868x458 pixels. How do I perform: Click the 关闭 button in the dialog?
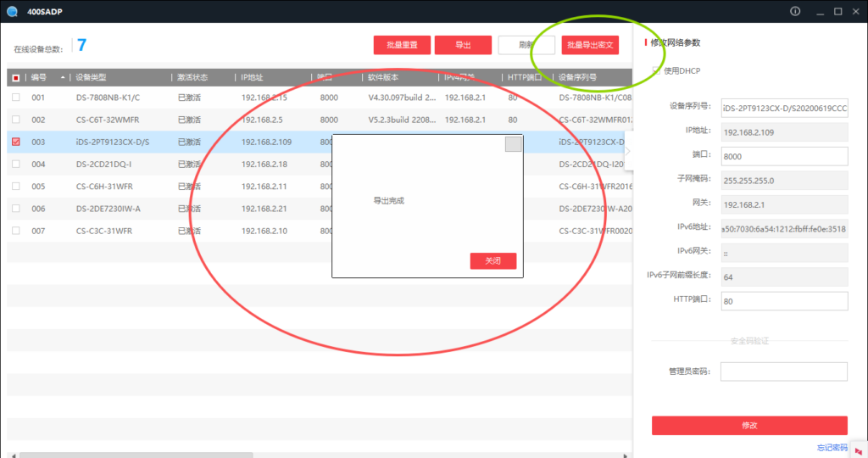[492, 261]
